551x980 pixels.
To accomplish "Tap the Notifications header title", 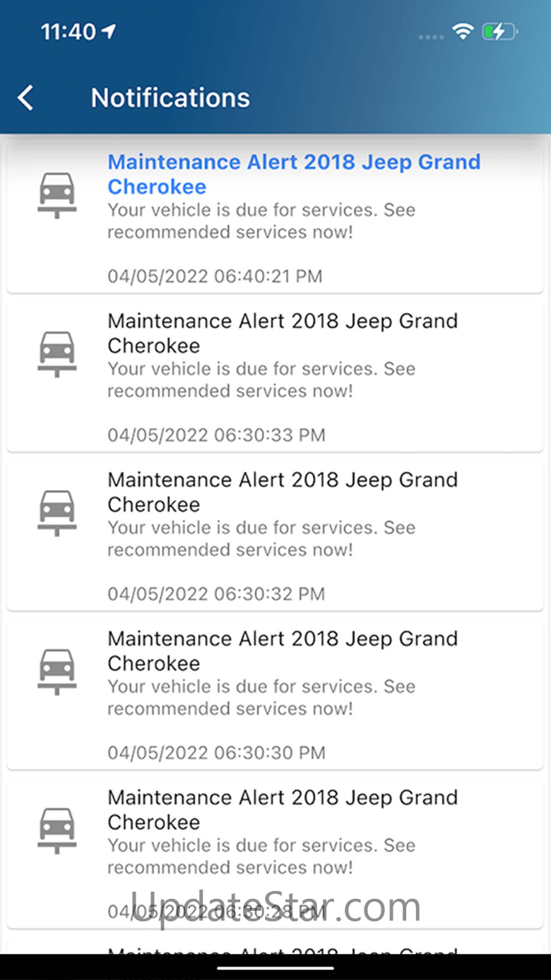I will (170, 98).
